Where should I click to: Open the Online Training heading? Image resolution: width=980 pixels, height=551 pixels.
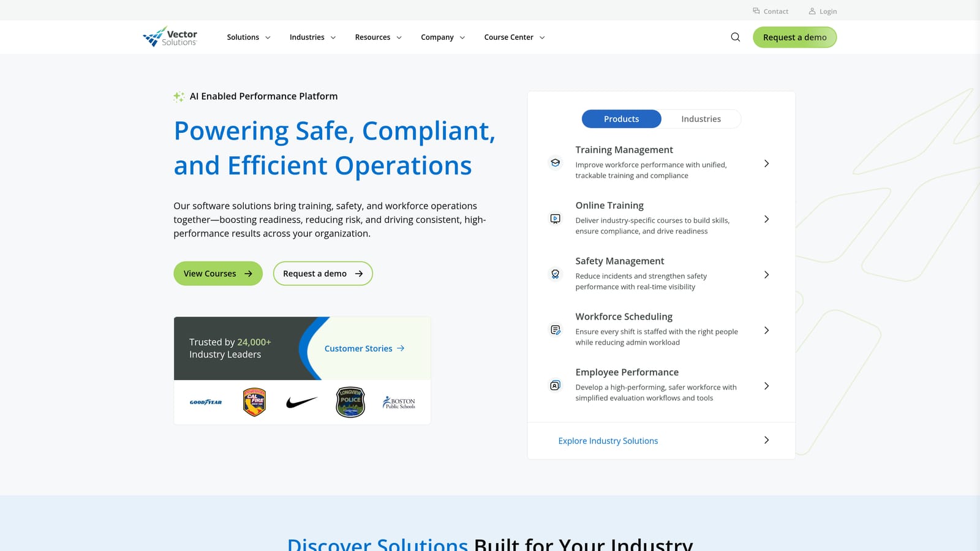pyautogui.click(x=609, y=206)
